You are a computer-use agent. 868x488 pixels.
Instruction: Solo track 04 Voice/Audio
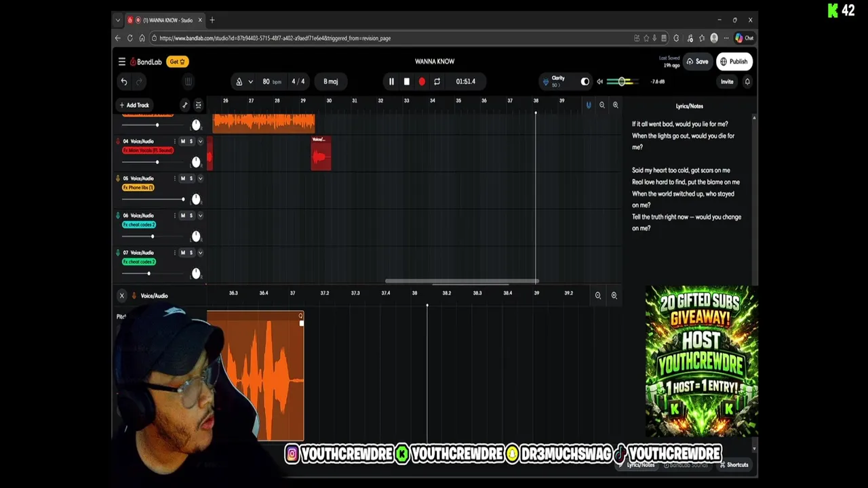191,141
